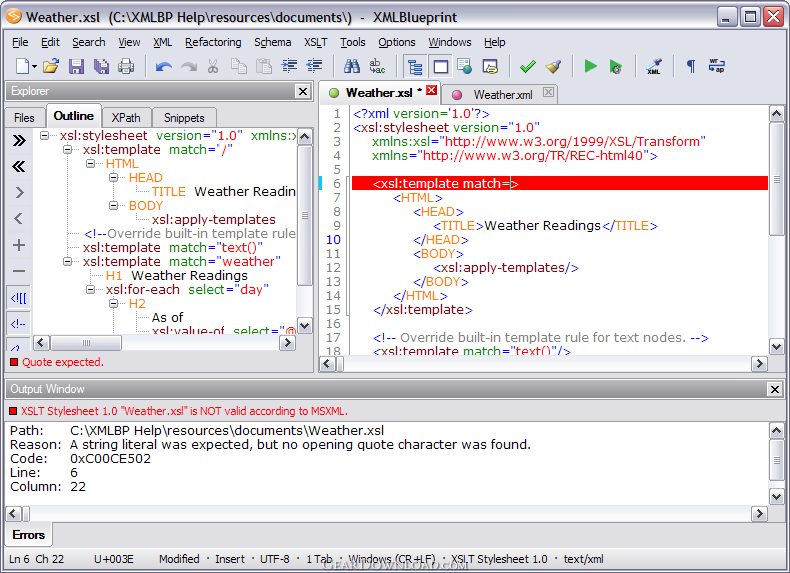
Task: Click the browser preview globe icon
Action: [x=465, y=66]
